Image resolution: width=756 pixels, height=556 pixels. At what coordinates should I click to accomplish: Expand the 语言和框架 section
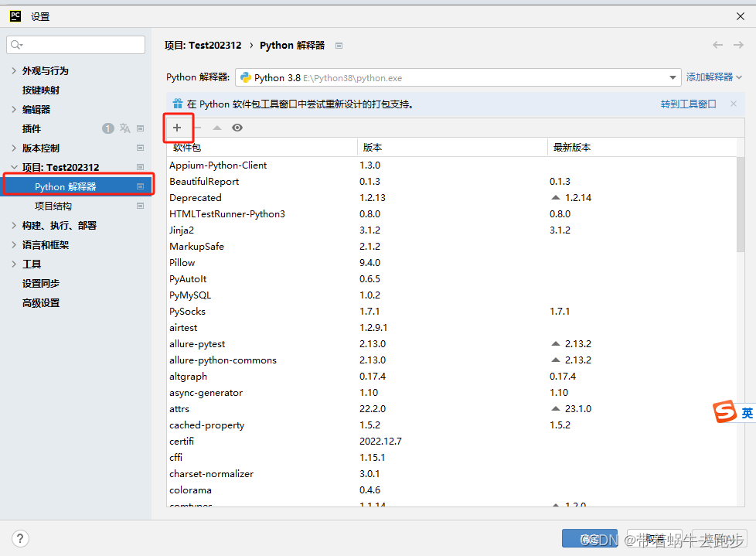[14, 244]
